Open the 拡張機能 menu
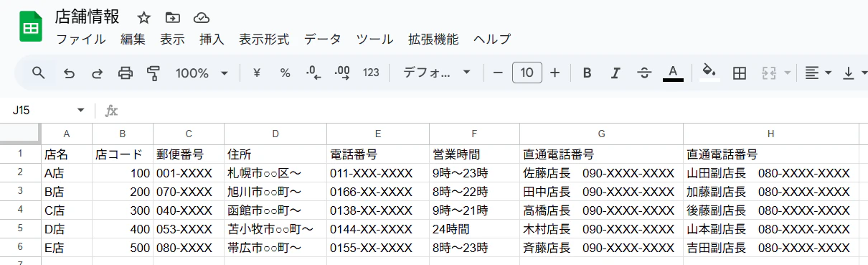This screenshot has width=868, height=265. 433,39
